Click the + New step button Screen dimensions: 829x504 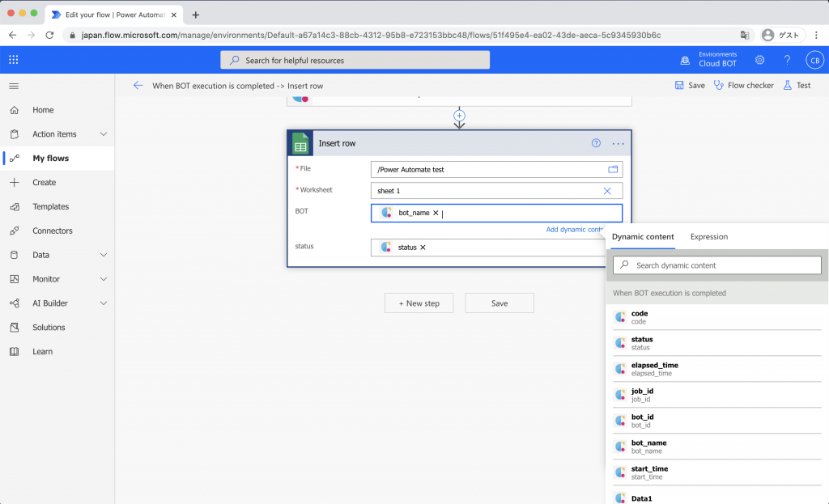pos(419,303)
